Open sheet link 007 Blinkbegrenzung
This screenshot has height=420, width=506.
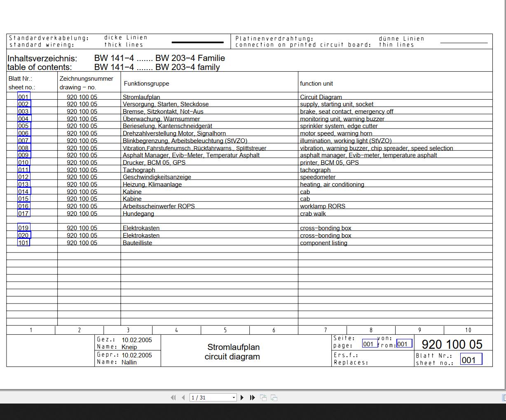24,141
